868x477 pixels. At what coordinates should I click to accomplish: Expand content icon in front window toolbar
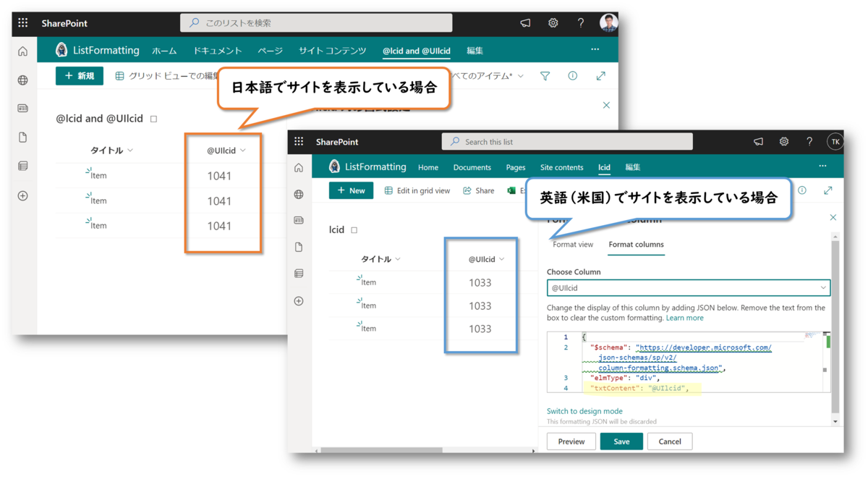point(828,190)
